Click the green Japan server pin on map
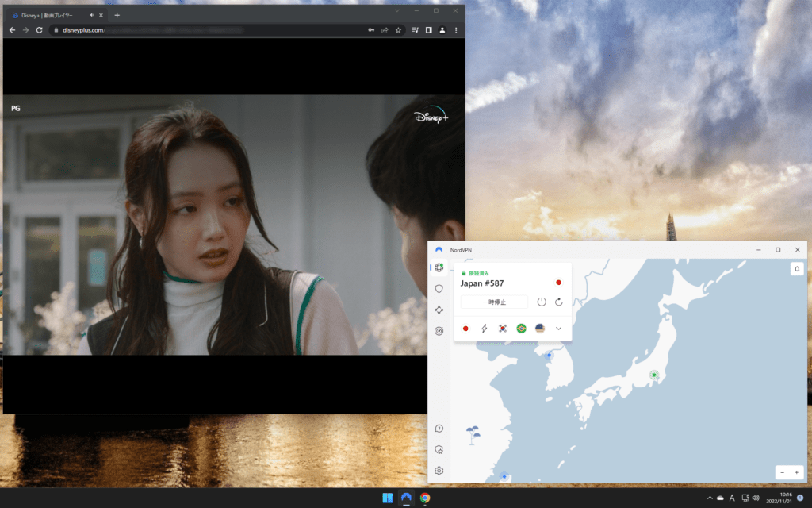 click(654, 375)
